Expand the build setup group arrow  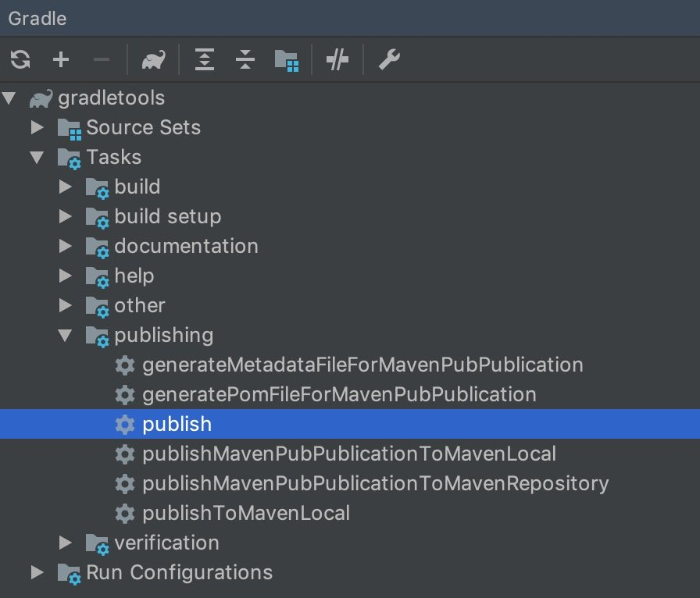pos(66,216)
